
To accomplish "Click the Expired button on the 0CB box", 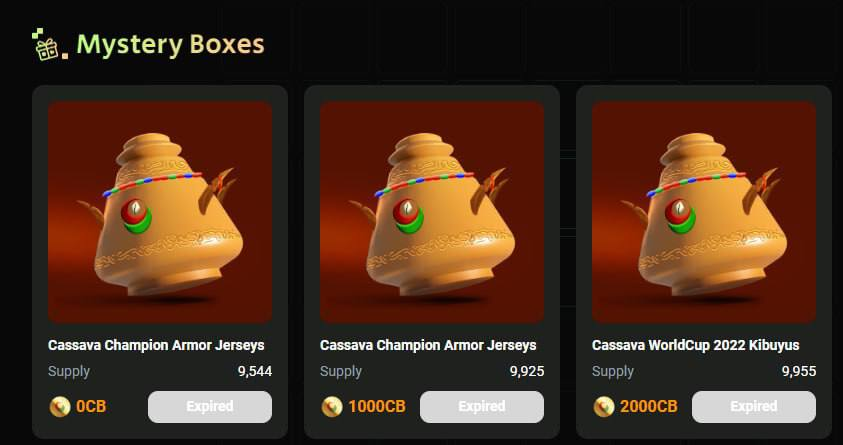I will click(x=210, y=407).
